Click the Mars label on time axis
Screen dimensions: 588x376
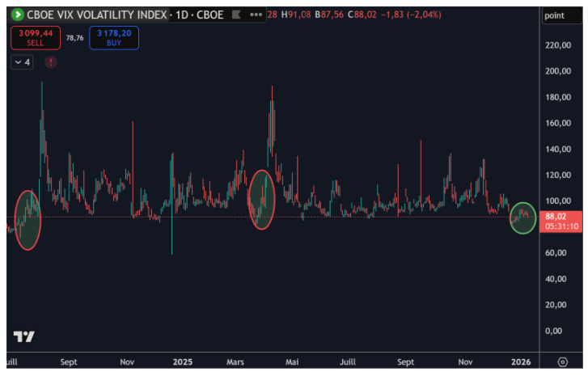(x=235, y=362)
